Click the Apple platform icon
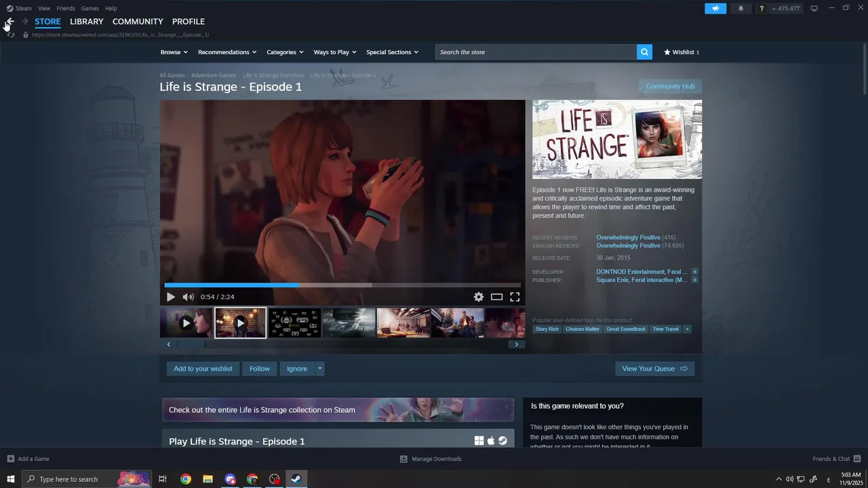 coord(491,441)
